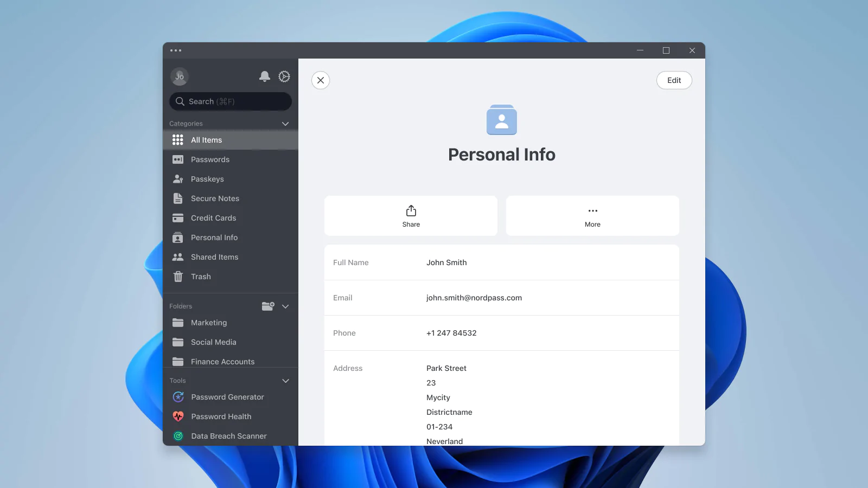
Task: Click the Password Generator icon
Action: (x=178, y=397)
